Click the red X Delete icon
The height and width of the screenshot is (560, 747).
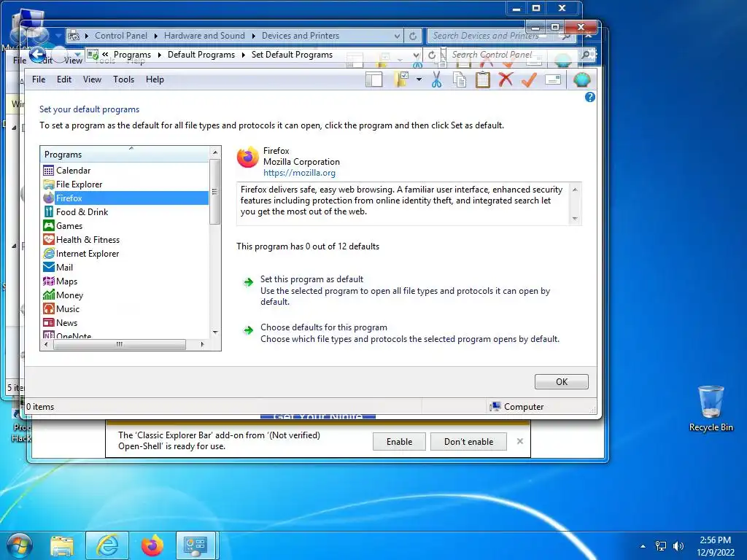506,79
